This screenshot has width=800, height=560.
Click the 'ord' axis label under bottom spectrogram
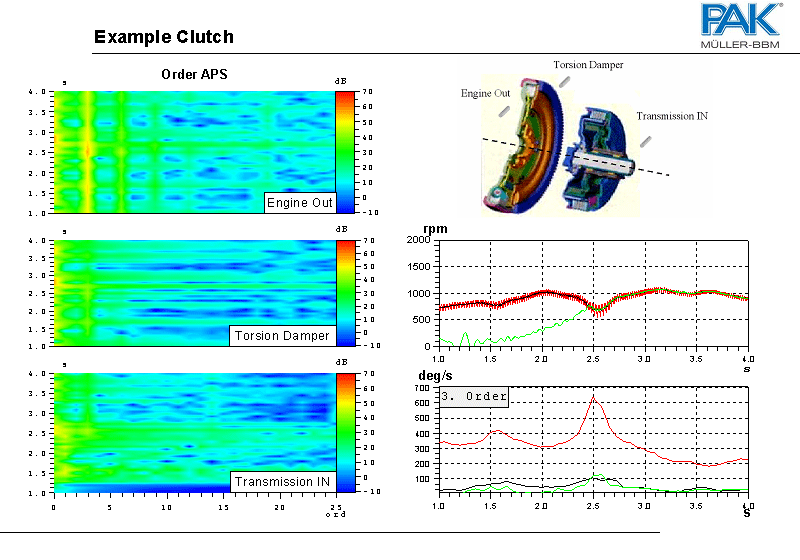pyautogui.click(x=336, y=515)
